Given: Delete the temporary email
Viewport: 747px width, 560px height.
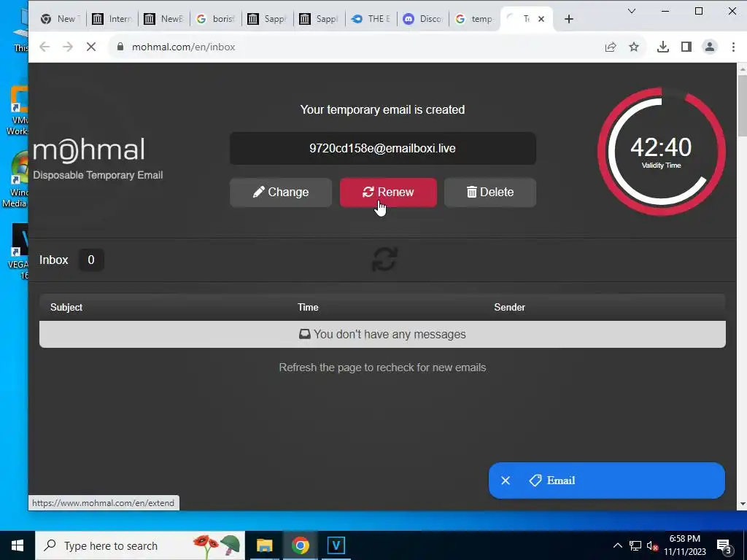Looking at the screenshot, I should coord(489,192).
